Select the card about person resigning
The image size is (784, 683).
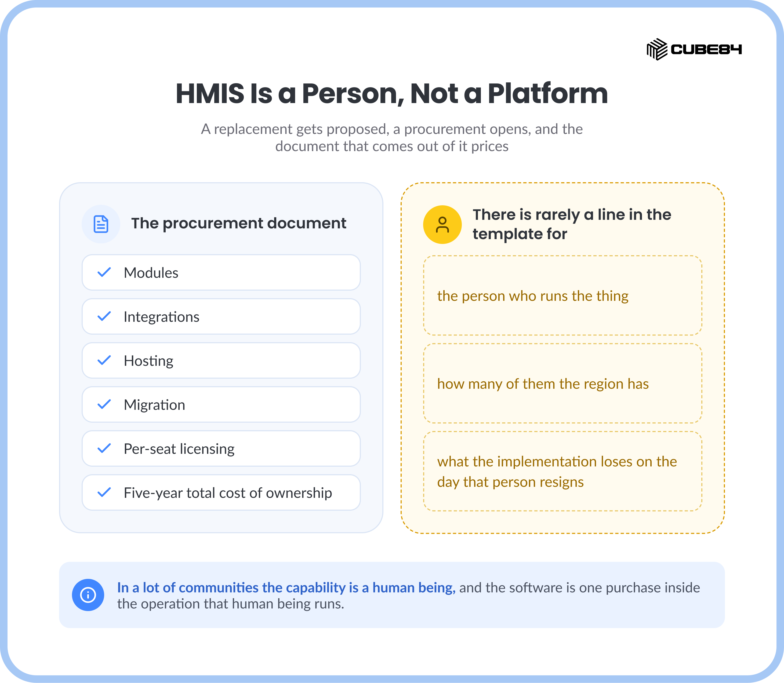click(562, 471)
